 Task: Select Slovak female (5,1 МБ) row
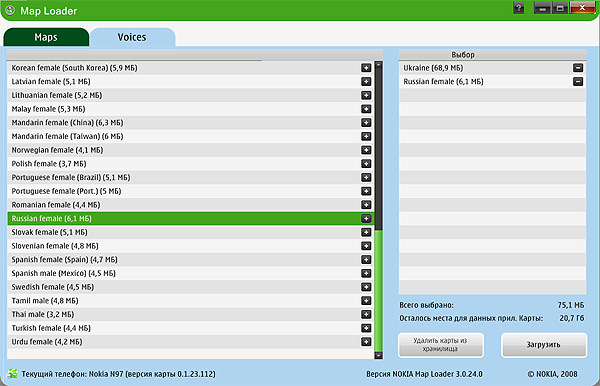coord(190,232)
